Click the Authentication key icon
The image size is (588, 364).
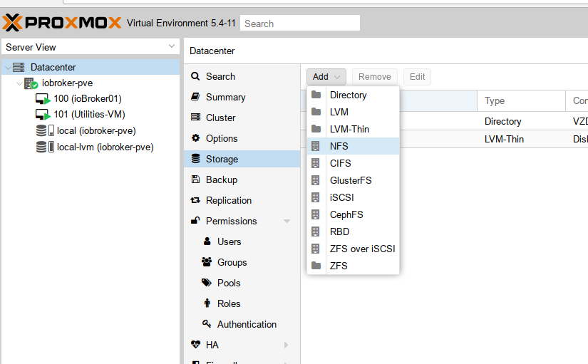pyautogui.click(x=207, y=323)
